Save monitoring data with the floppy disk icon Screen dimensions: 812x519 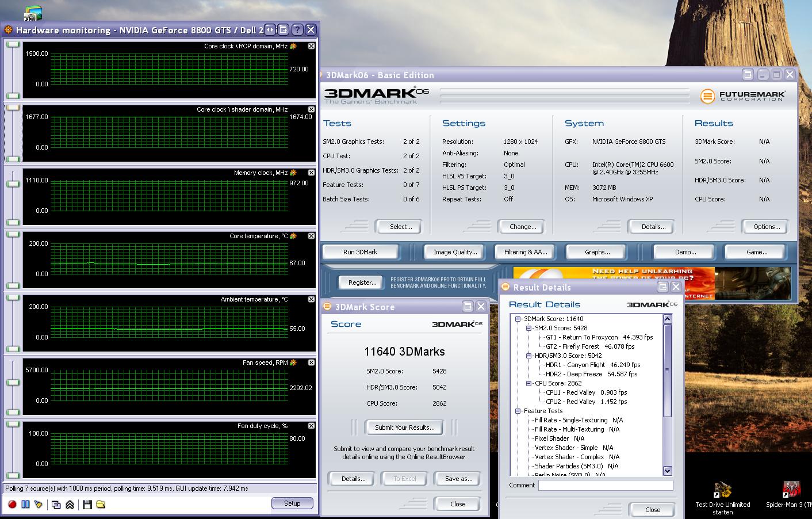click(87, 505)
